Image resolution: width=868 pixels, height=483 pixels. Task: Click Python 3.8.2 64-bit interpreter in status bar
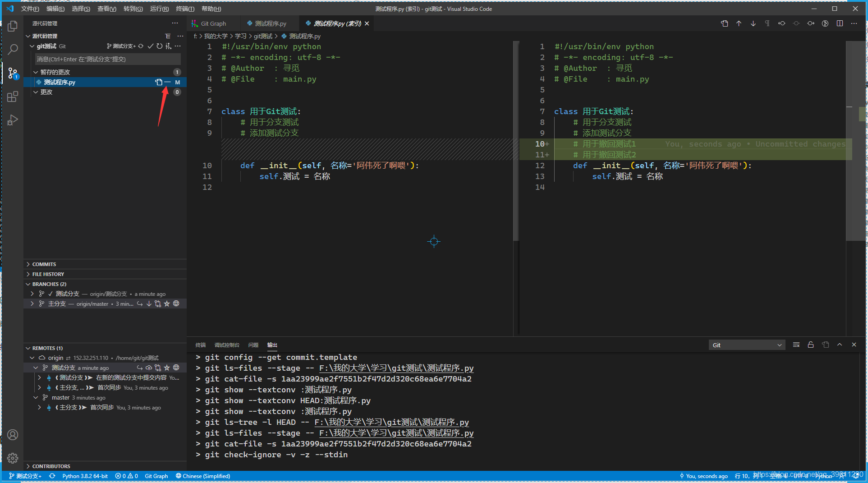[85, 476]
